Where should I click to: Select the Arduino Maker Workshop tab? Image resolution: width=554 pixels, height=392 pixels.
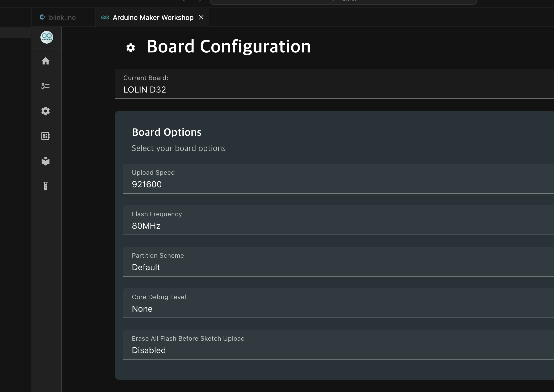153,18
